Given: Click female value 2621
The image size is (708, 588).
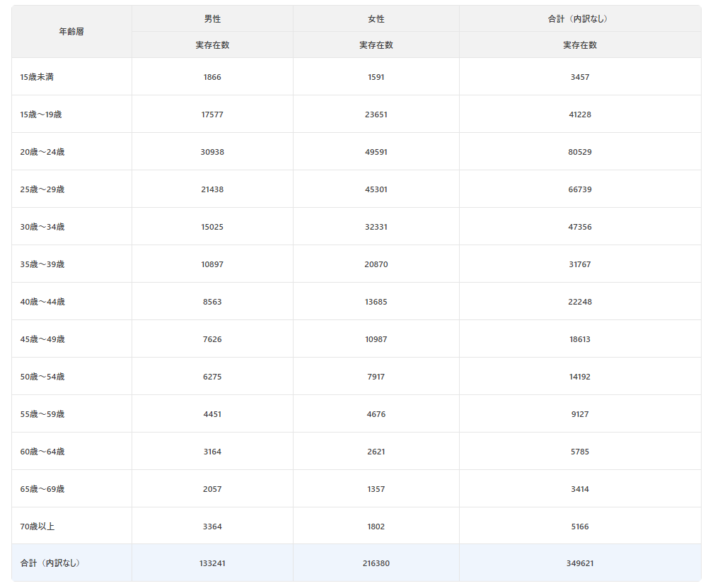Looking at the screenshot, I should [376, 452].
